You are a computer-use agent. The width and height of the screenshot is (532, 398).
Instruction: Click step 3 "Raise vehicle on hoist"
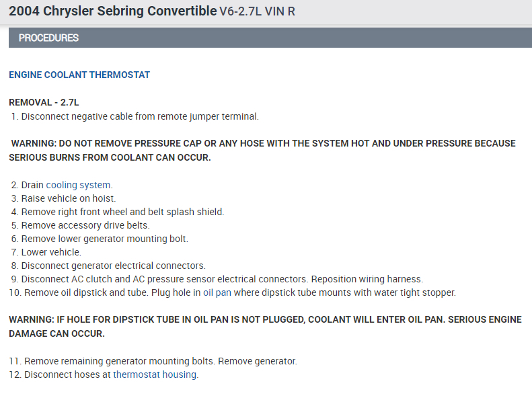coord(69,198)
